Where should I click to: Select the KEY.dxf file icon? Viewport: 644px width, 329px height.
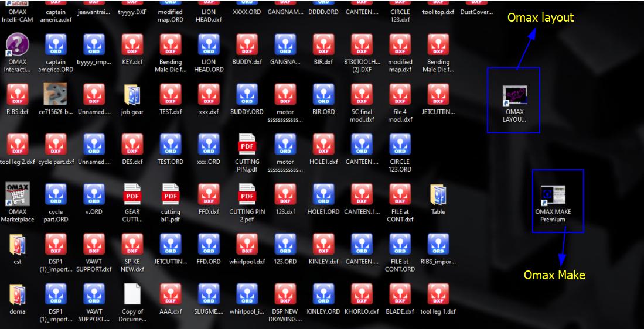coord(132,44)
